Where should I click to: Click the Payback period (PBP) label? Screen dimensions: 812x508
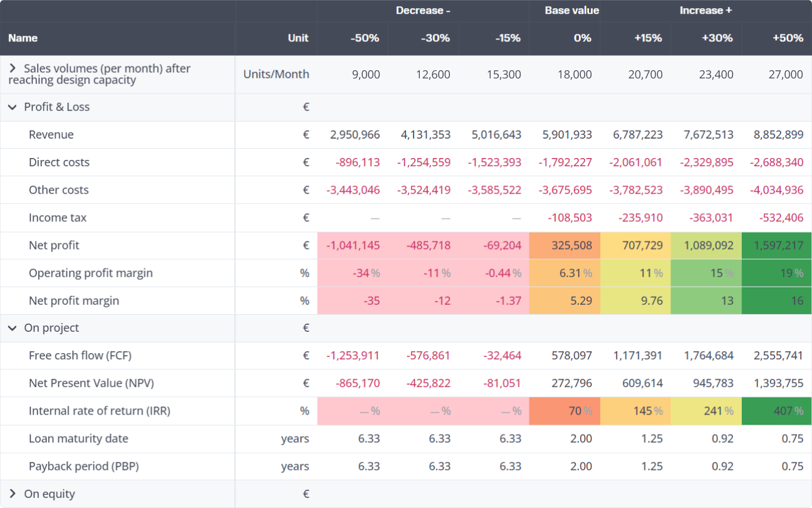(x=84, y=466)
